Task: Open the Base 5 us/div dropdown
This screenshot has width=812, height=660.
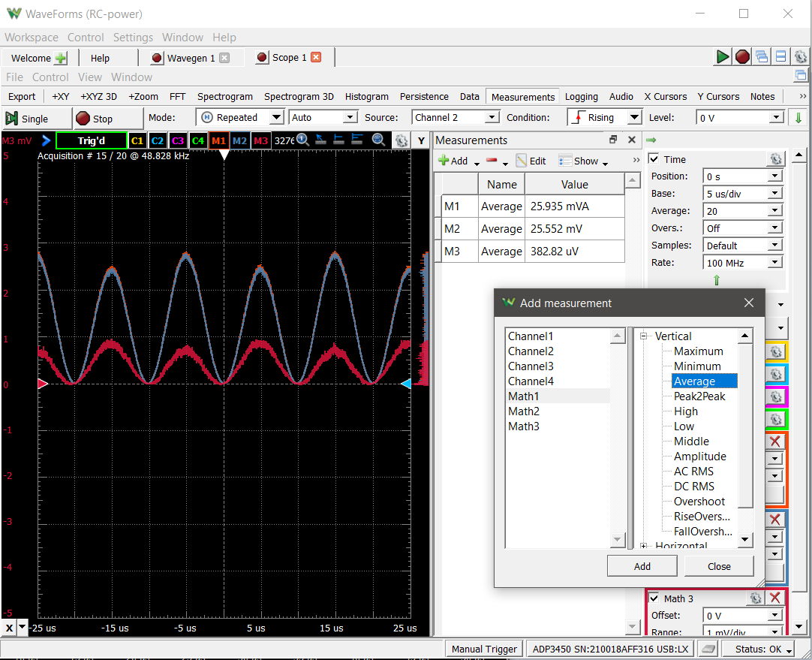Action: (742, 194)
